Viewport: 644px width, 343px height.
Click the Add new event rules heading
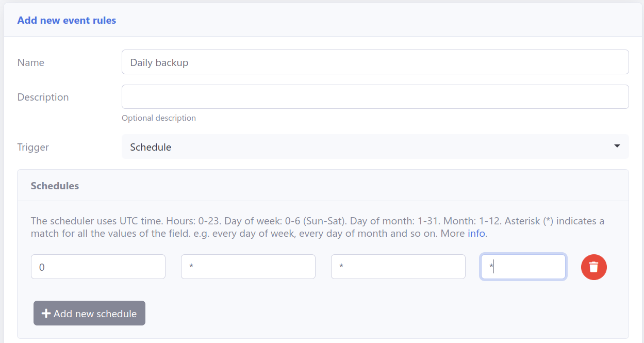(x=67, y=20)
